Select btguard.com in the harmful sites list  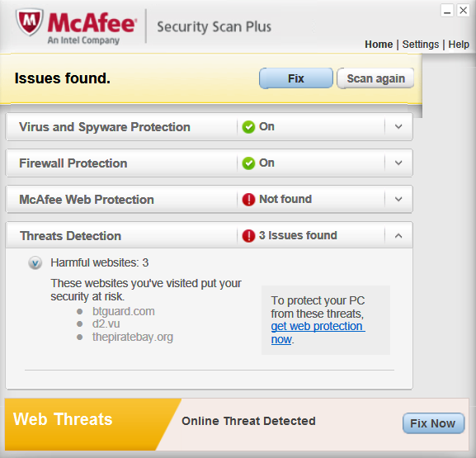pyautogui.click(x=123, y=311)
